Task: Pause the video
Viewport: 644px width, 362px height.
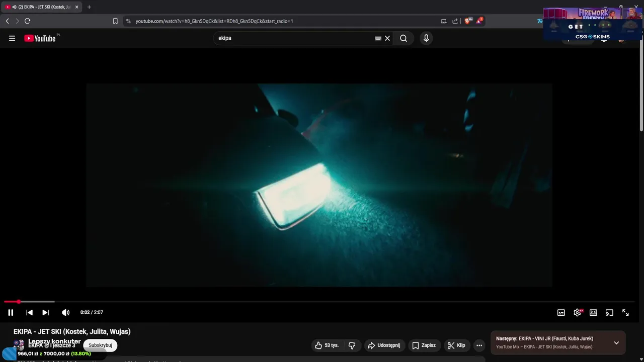Action: click(11, 312)
